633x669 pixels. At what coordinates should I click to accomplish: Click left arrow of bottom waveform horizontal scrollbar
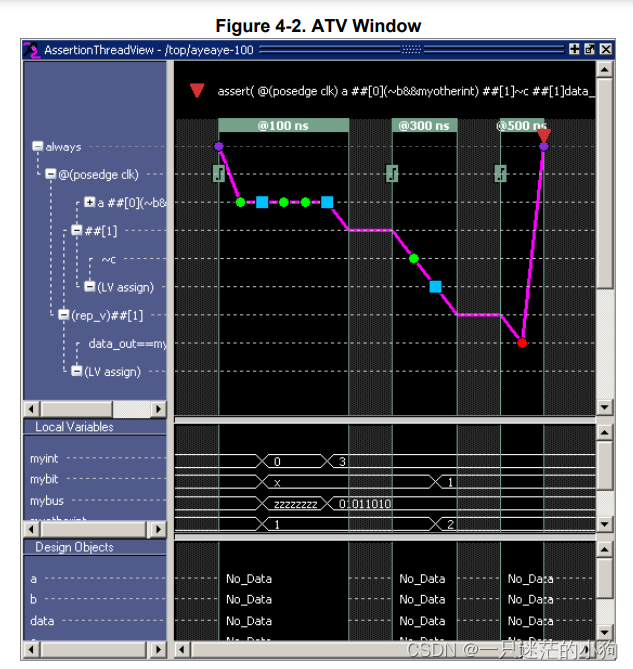coord(182,650)
